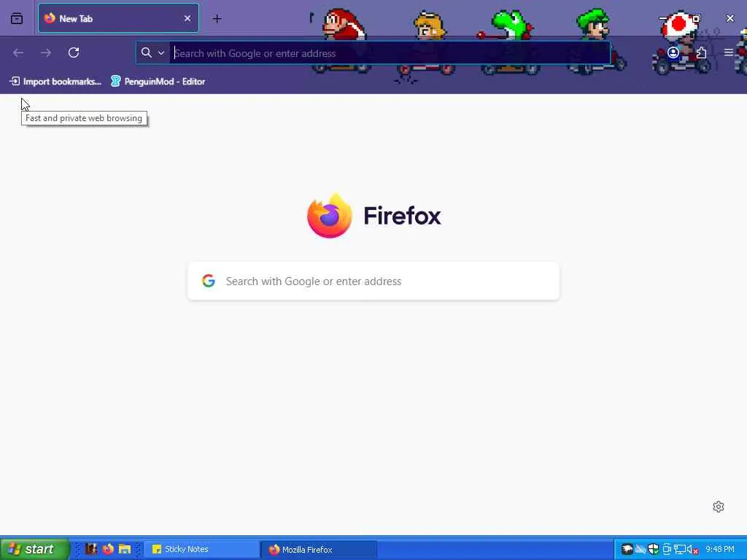Minimize the Firefox window
Viewport: 747px width, 560px height.
(x=662, y=18)
